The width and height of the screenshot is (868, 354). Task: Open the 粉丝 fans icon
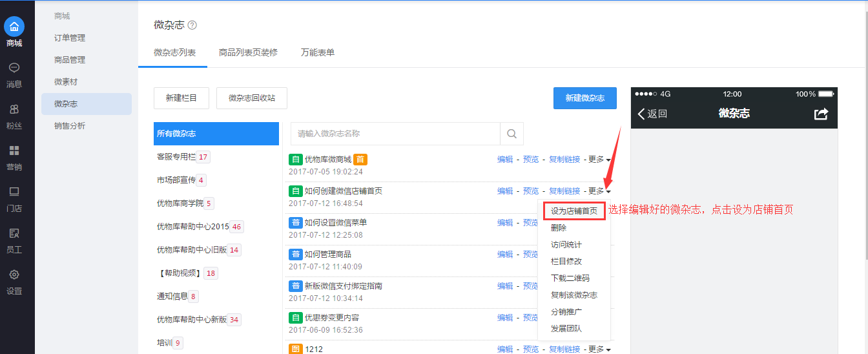[14, 109]
